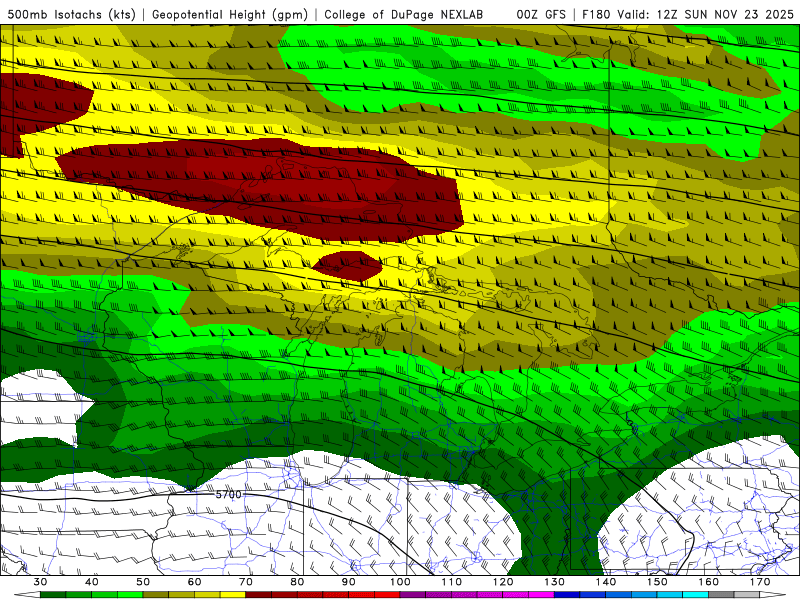The height and width of the screenshot is (600, 800).
Task: Click the 170 knot scale label
Action: 760,582
